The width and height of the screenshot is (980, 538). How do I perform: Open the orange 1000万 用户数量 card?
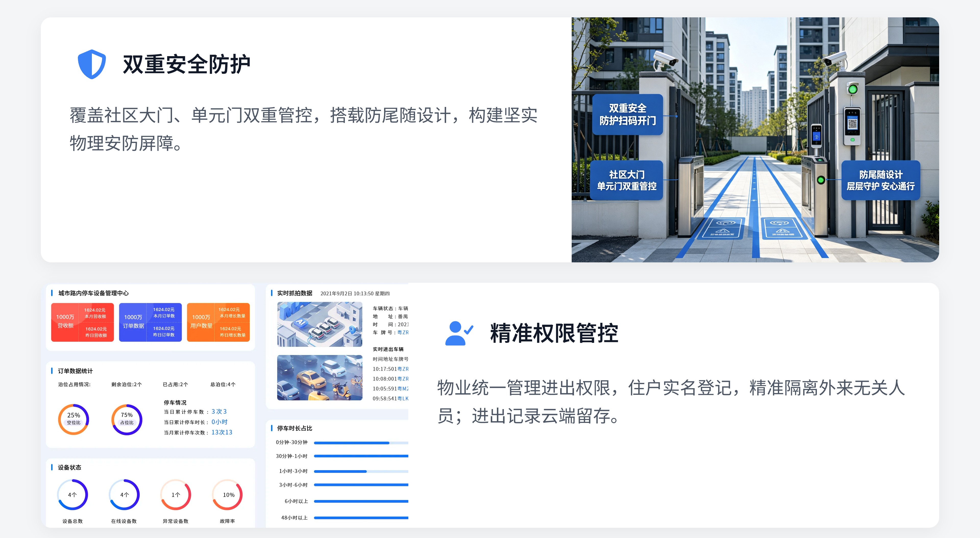click(x=218, y=322)
